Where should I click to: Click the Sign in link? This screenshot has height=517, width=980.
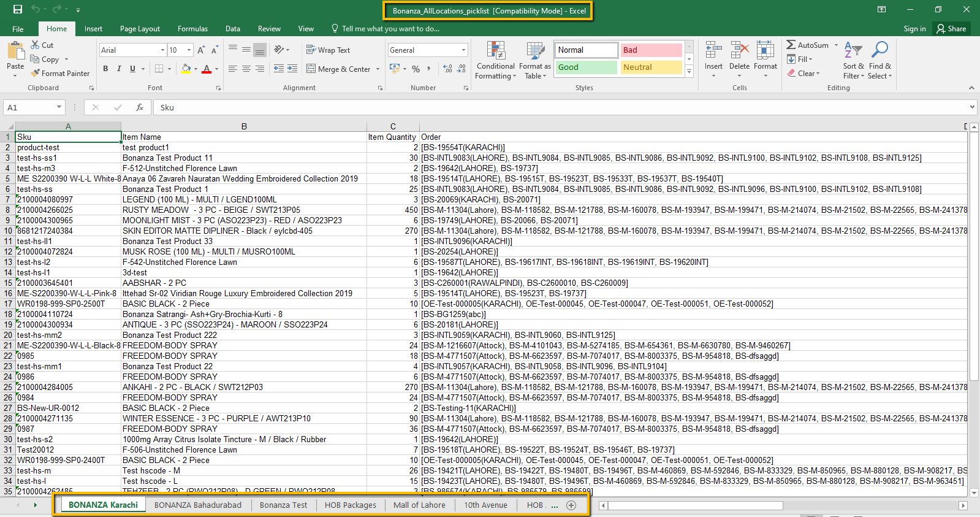(x=914, y=29)
